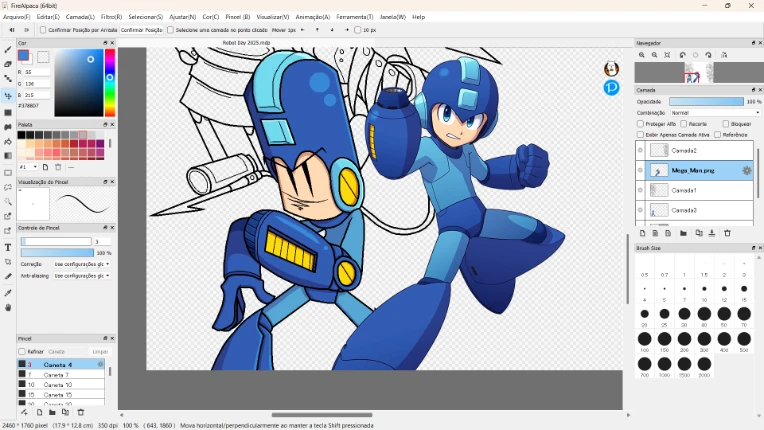764x430 pixels.
Task: Enable Selecione uma camada no ponto clicado
Action: [170, 30]
